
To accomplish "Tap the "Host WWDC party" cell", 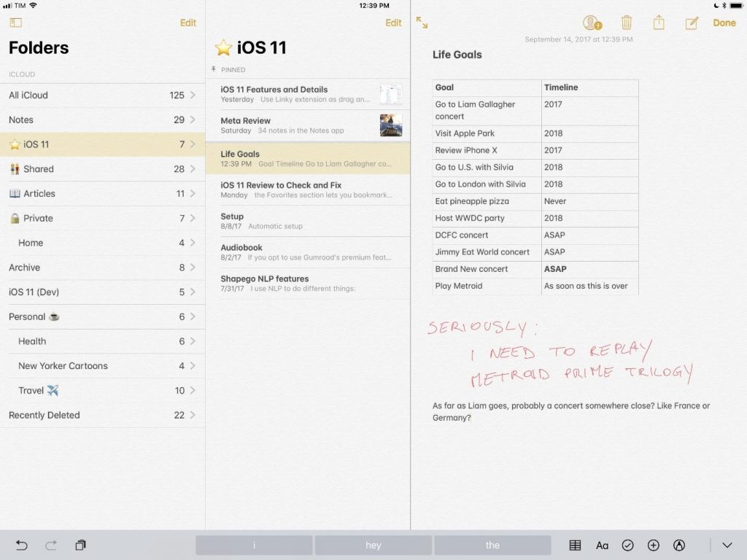I will pos(487,219).
